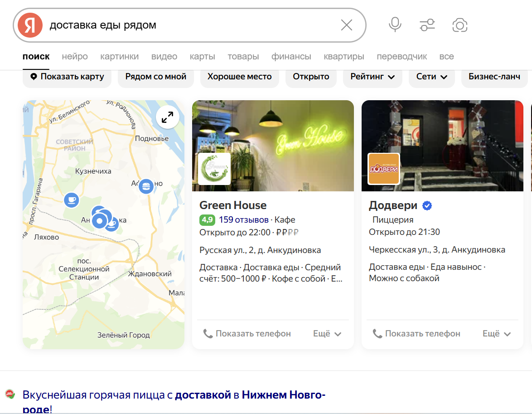Click the Yandex logo in the search bar
Viewport: 532px width, 414px height.
(30, 25)
